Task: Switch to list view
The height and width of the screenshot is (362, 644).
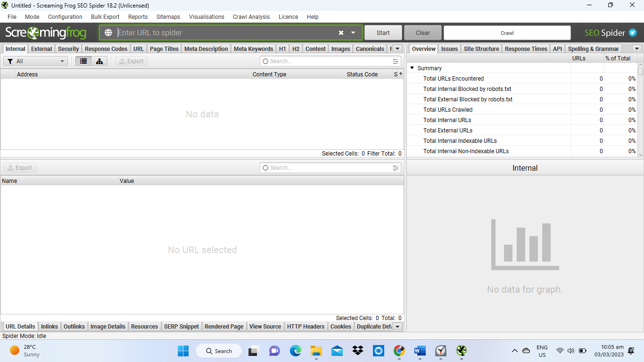Action: (83, 61)
